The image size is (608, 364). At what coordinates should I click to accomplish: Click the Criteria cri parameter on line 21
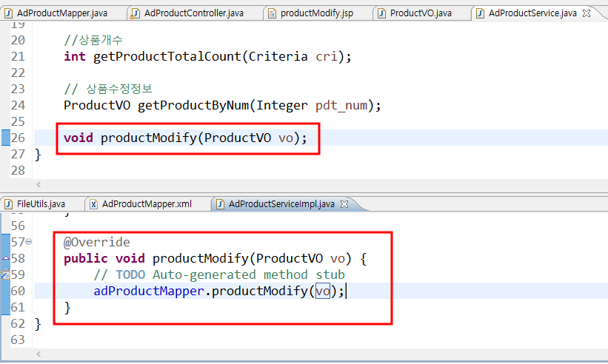(293, 56)
